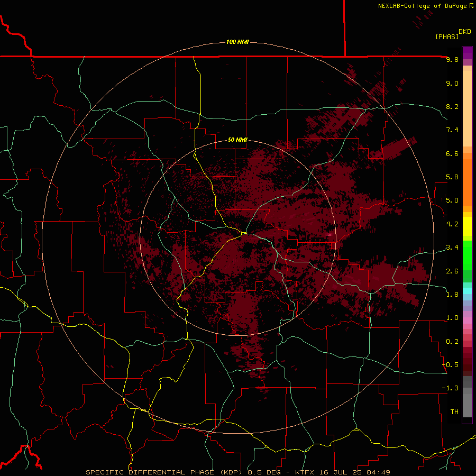Pick the light peach segment of color bar
Image resolution: width=476 pixels, height=476 pixels.
467,108
